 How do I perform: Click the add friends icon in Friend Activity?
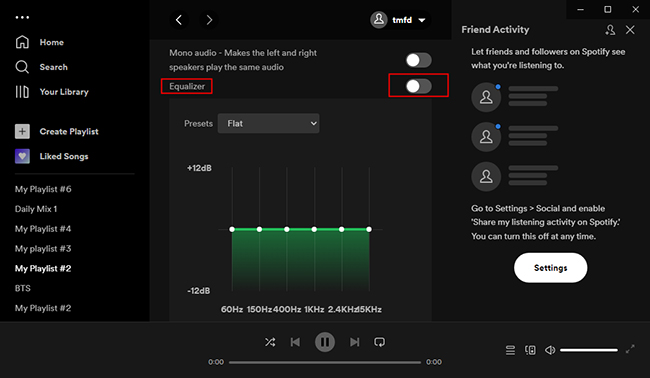click(610, 30)
